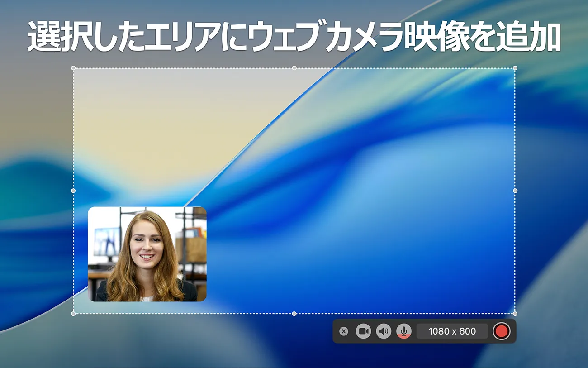Start recording with the red record button
The image size is (588, 368).
click(x=501, y=331)
